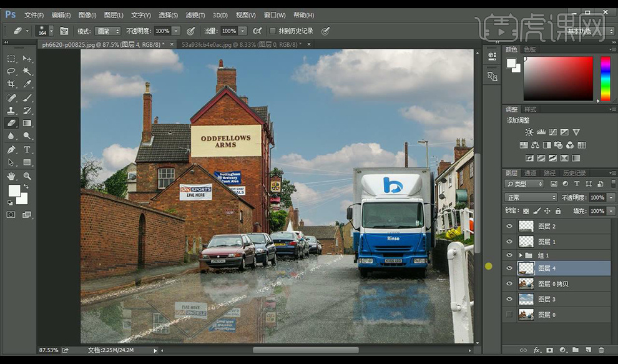The height and width of the screenshot is (364, 618).
Task: Select the Spot Healing Brush tool
Action: (11, 97)
